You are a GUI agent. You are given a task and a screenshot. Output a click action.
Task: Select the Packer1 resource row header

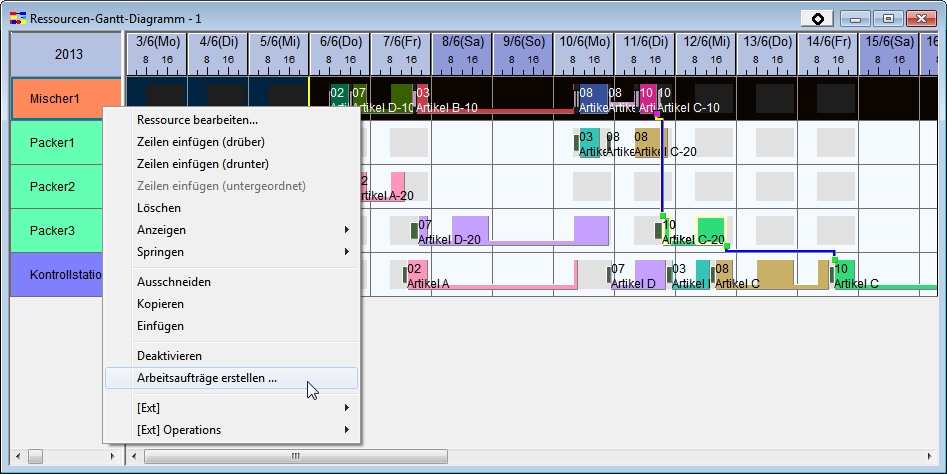pos(52,143)
